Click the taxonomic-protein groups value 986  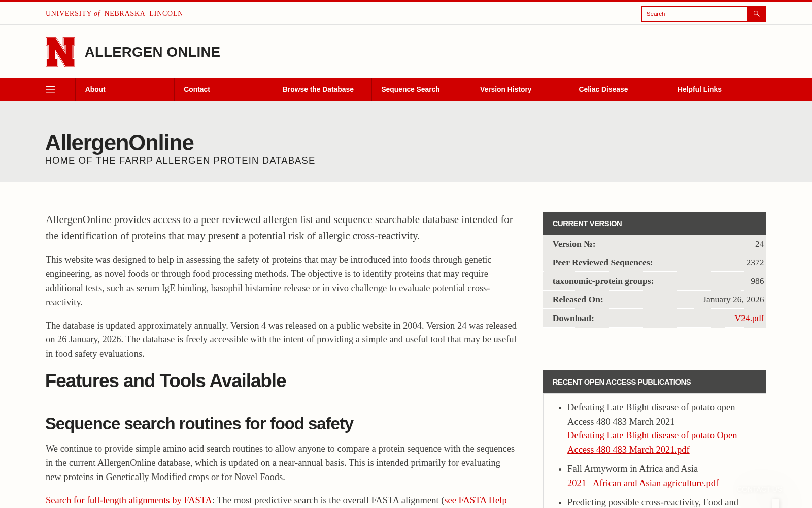coord(757,281)
